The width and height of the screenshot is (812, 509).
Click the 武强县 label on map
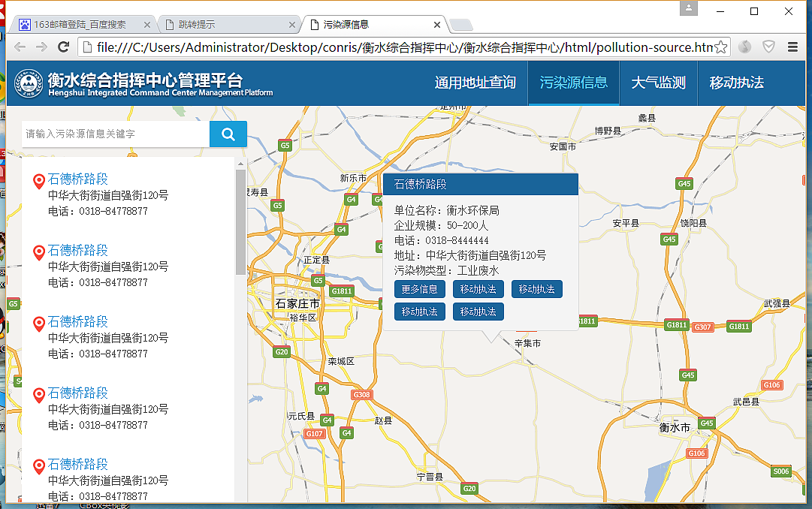tap(777, 303)
